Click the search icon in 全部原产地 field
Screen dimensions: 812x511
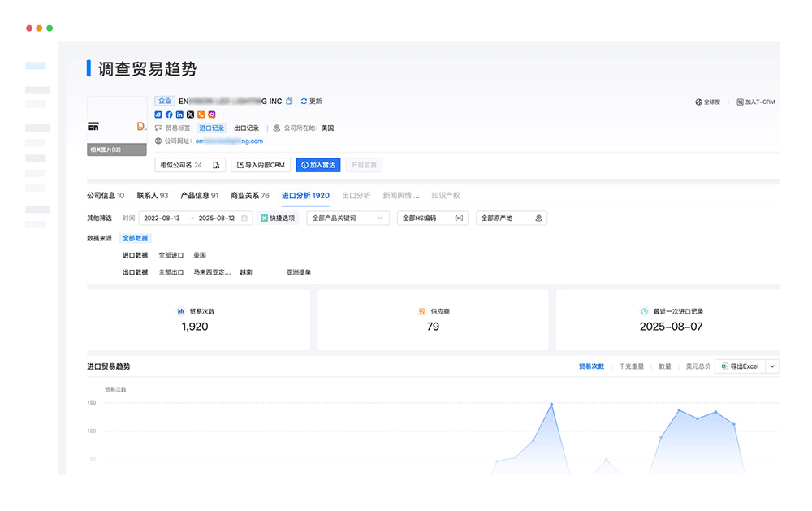tap(538, 218)
